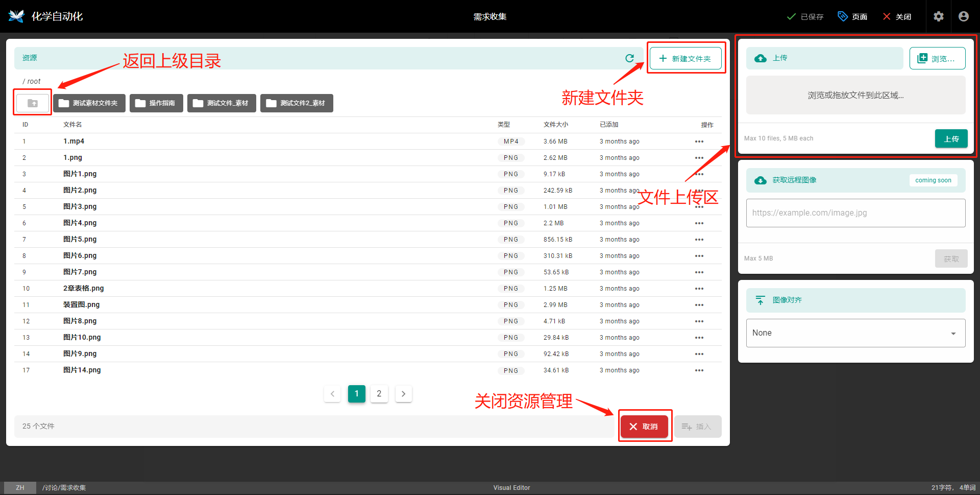Open the settings gear
980x495 pixels.
pyautogui.click(x=939, y=16)
